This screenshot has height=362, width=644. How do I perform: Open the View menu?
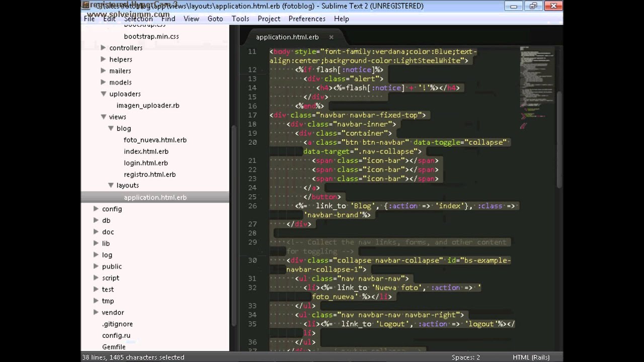coord(191,19)
